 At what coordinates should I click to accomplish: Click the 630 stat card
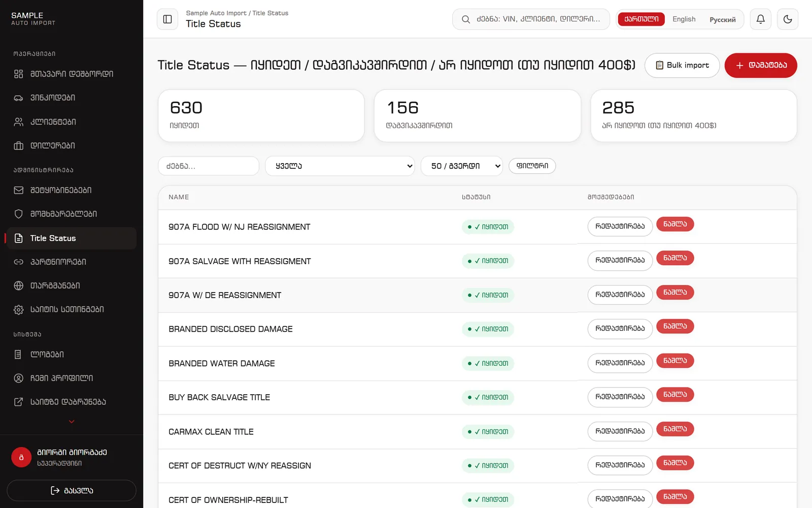coord(261,116)
